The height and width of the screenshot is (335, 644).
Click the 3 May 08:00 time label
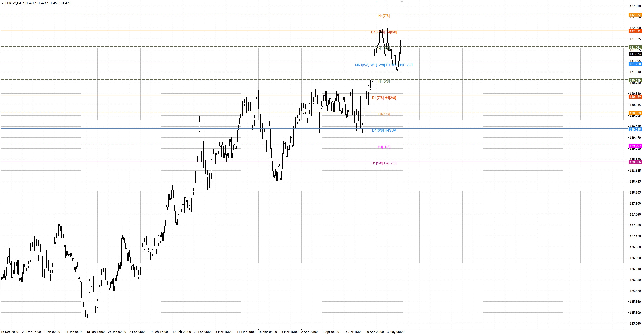[x=395, y=332]
